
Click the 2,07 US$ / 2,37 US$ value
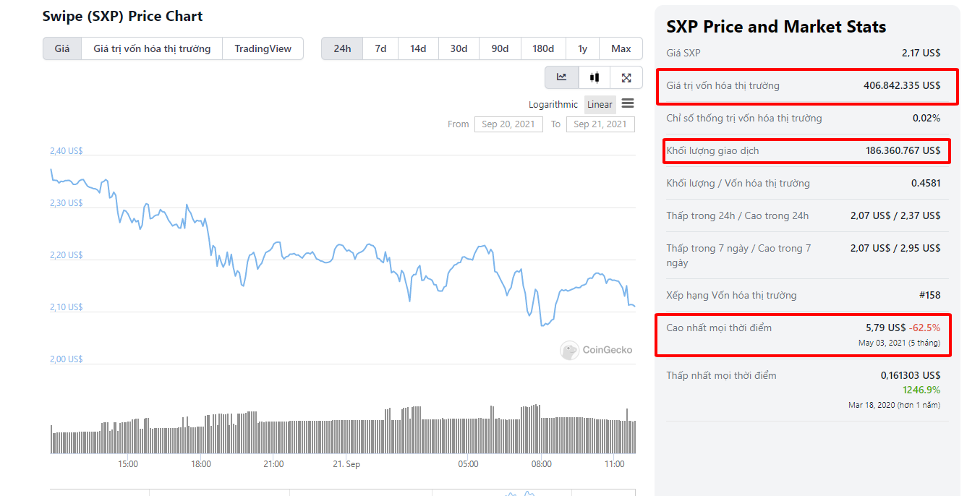click(895, 215)
